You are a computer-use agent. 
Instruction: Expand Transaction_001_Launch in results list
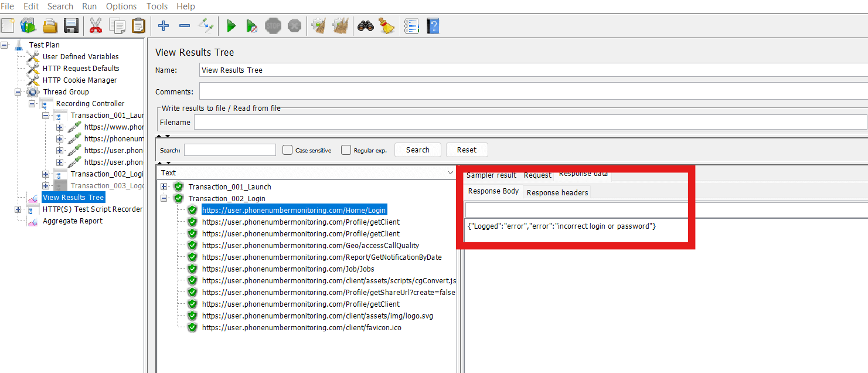(165, 186)
